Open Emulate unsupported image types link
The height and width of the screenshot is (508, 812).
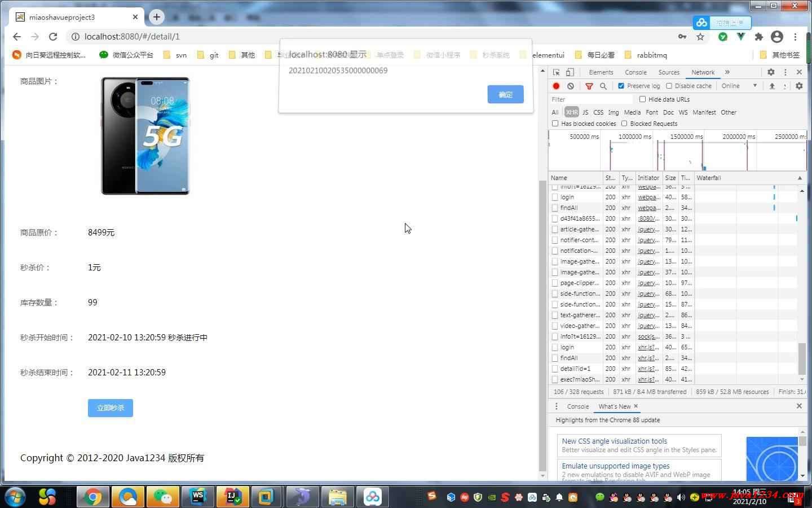[x=616, y=466]
